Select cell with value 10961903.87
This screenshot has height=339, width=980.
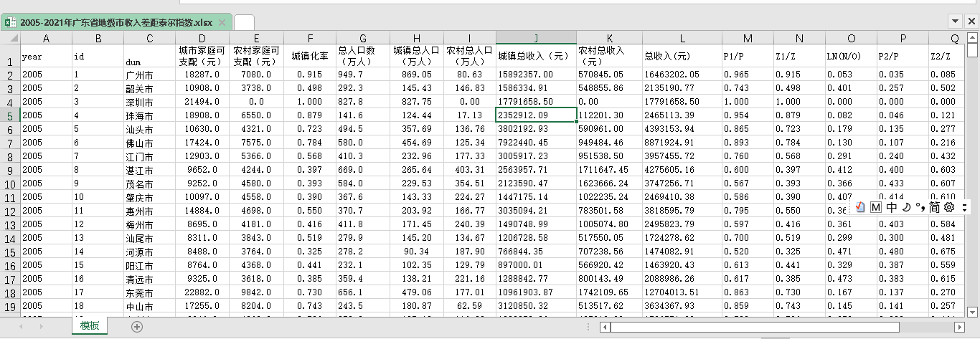click(x=536, y=292)
